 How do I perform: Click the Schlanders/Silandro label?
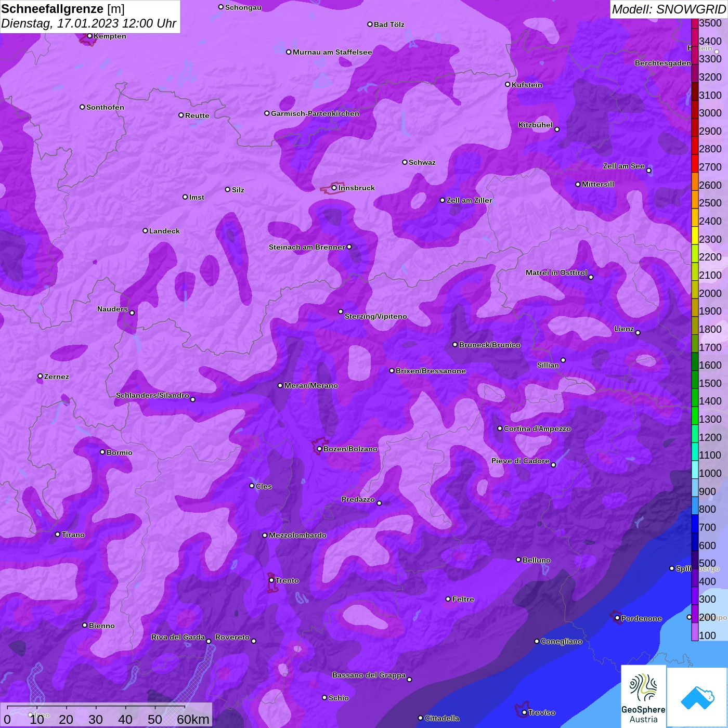pos(152,395)
